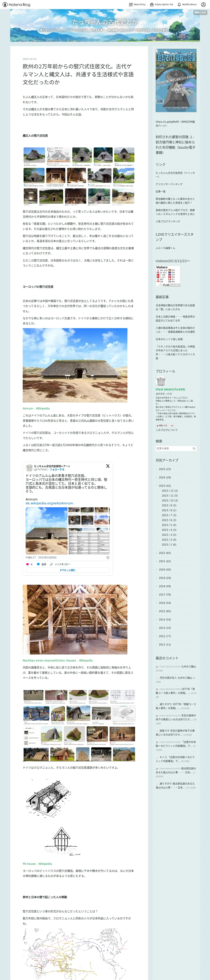Open the 2023 / 12 (2) archive
Viewport: 210px width, 980px height.
(x=170, y=491)
